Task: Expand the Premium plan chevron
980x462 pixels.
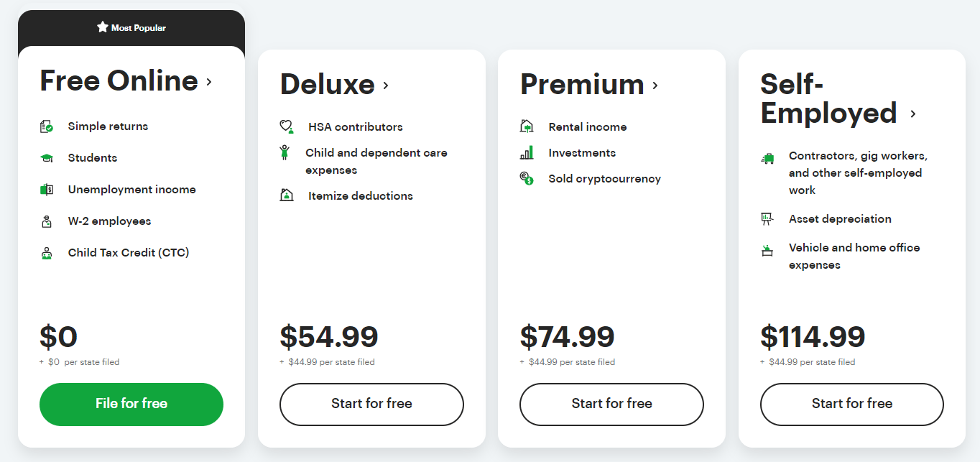Action: [x=655, y=86]
